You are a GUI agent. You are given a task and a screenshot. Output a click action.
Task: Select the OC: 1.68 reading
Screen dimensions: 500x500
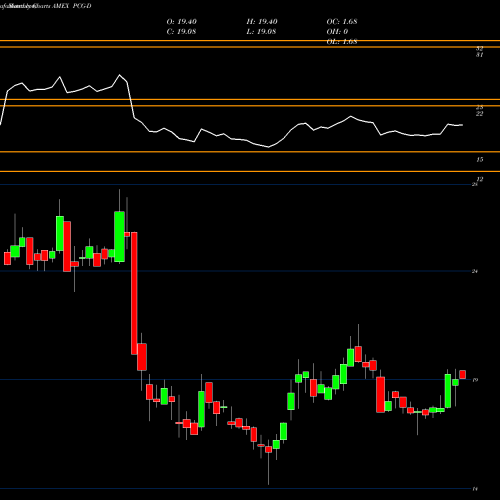[342, 22]
